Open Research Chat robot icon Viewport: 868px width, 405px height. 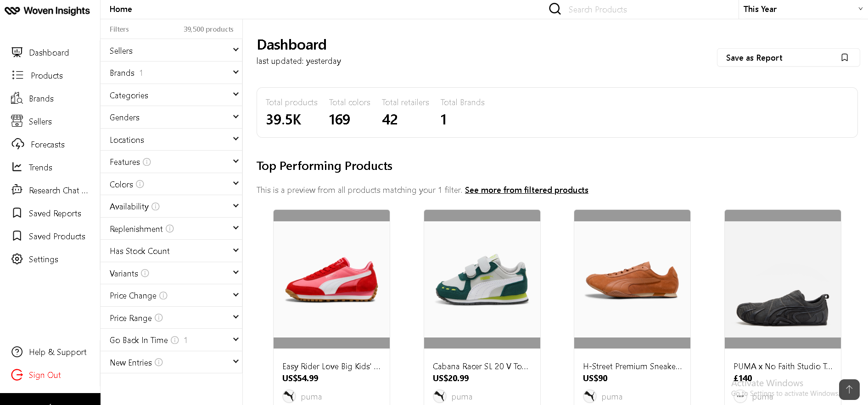coord(17,190)
